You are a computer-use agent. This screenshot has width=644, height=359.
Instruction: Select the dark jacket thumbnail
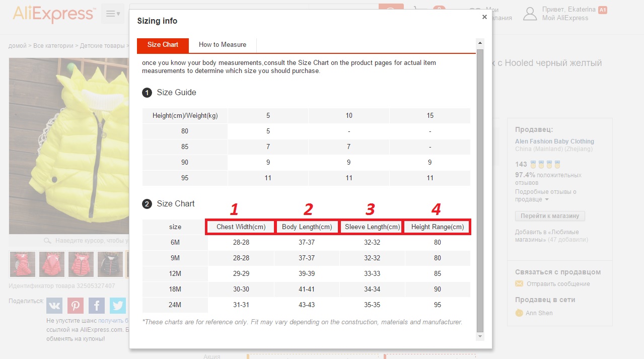point(110,264)
